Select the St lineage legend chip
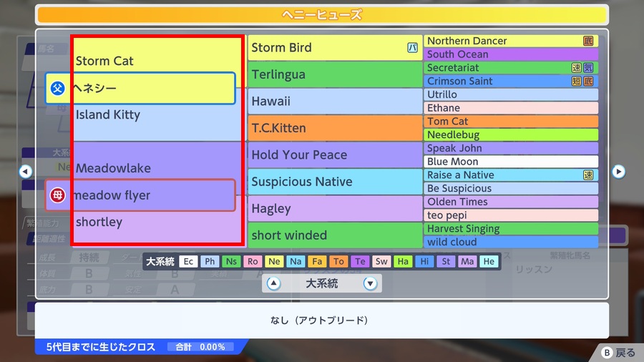 (x=446, y=261)
